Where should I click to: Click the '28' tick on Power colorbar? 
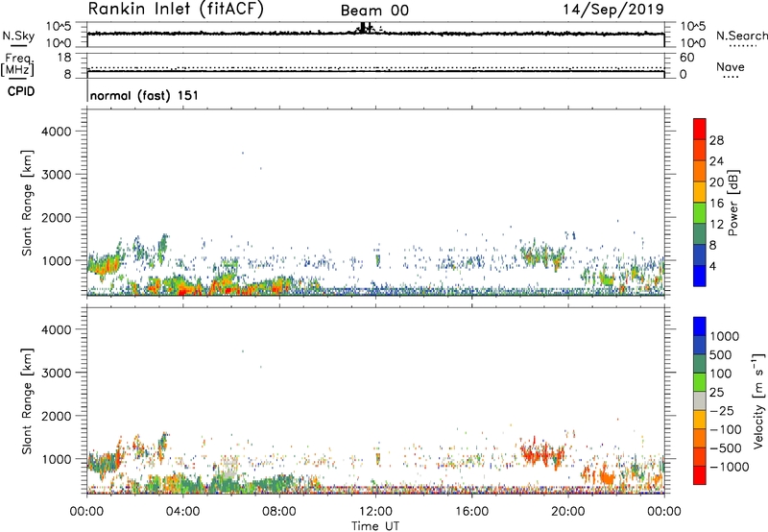(x=716, y=140)
